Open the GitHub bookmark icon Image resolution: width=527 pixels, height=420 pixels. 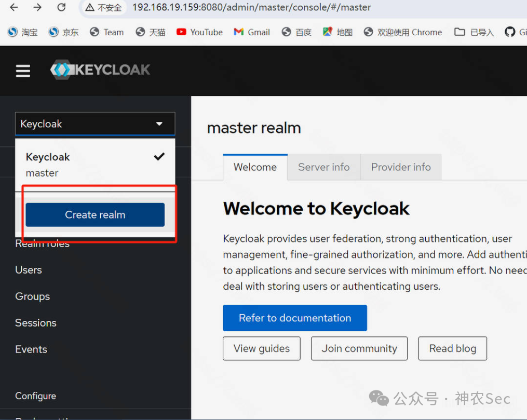click(510, 32)
